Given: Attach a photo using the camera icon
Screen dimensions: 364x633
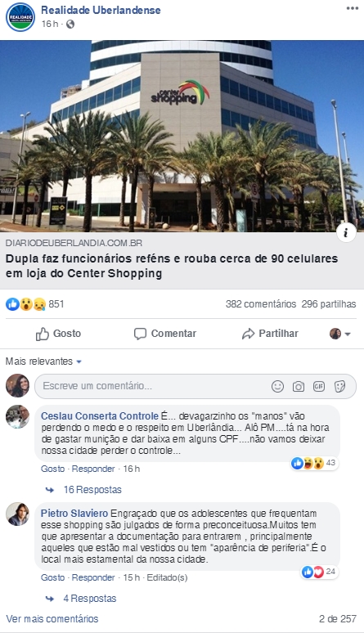Looking at the screenshot, I should point(298,386).
